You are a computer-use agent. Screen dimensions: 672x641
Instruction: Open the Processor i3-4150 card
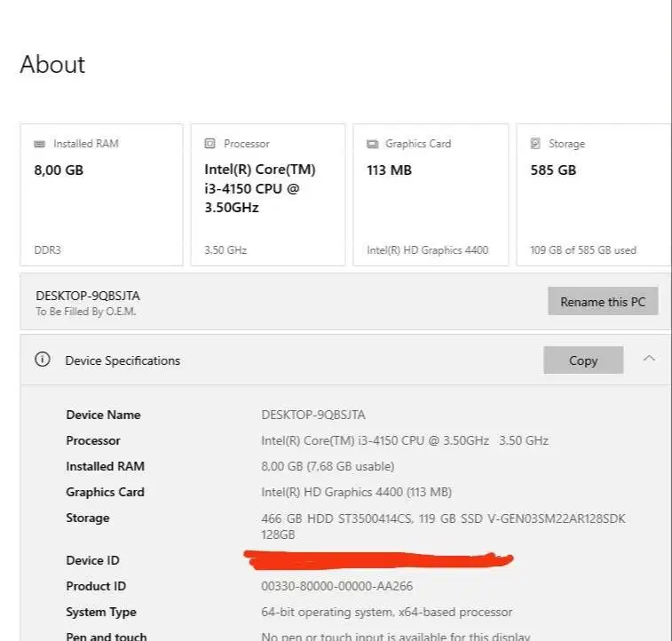[x=268, y=195]
